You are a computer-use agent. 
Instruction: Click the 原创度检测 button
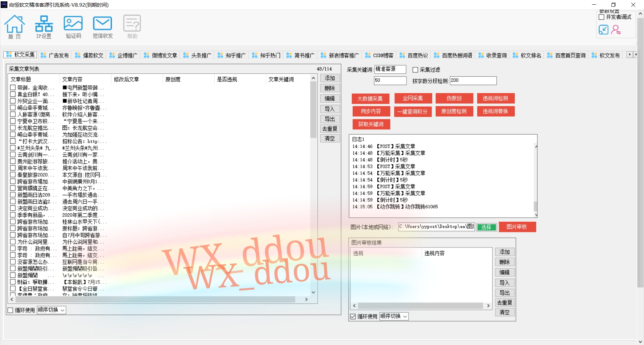pos(454,111)
